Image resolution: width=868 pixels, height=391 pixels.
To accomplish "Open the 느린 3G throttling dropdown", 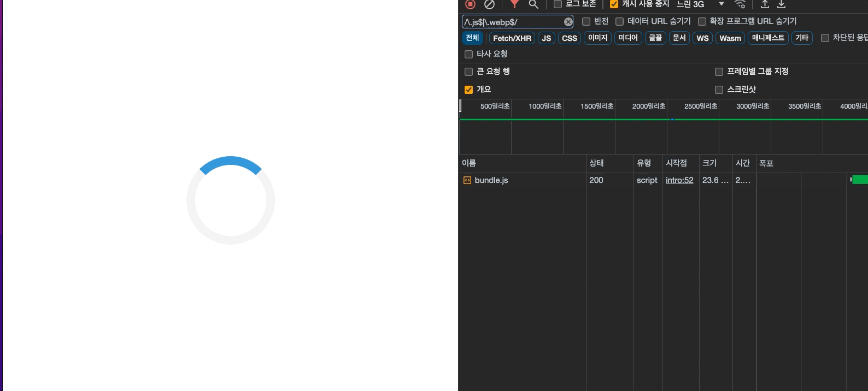I will pyautogui.click(x=700, y=4).
